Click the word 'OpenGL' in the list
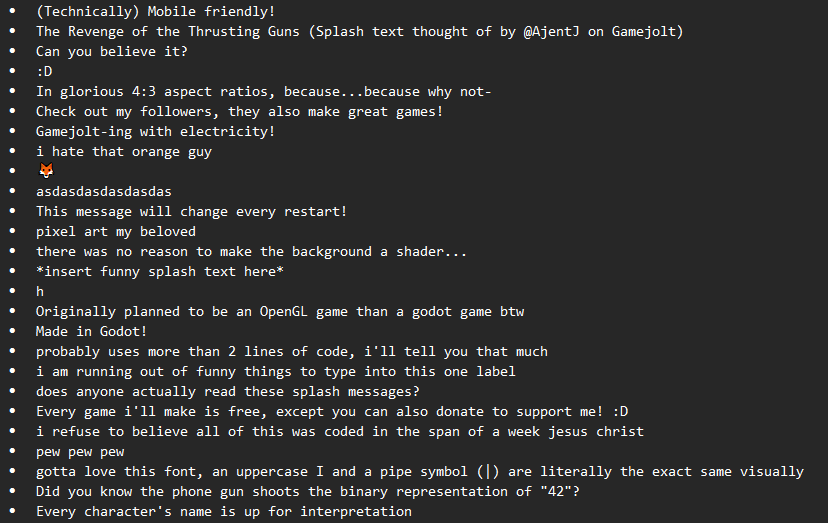The image size is (828, 523). click(283, 312)
